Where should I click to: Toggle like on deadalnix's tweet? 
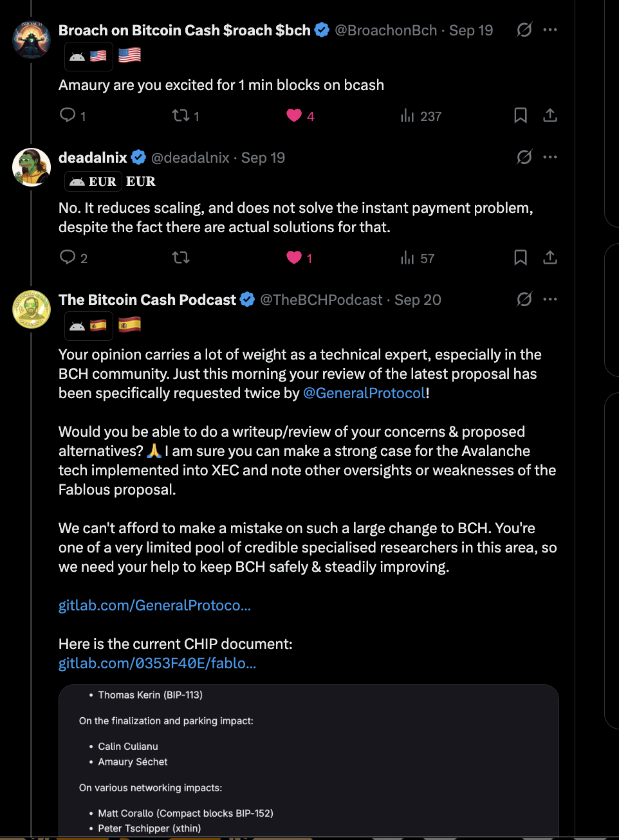coord(300,258)
